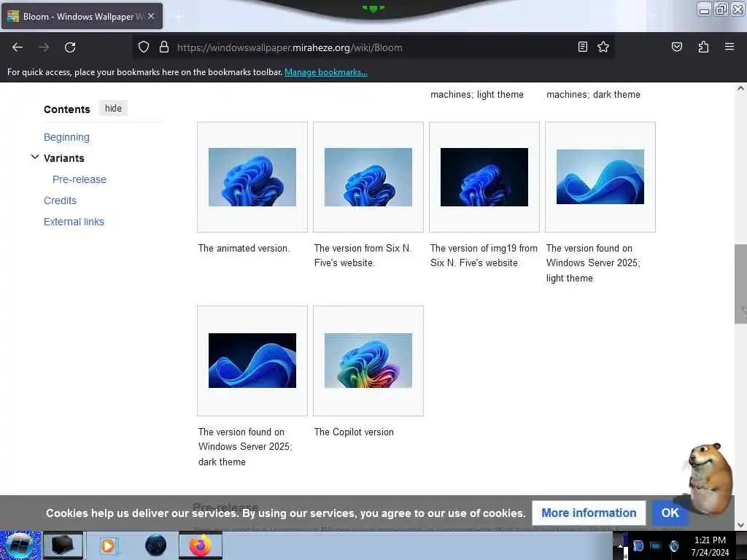This screenshot has height=560, width=747.
Task: Open the extensions puzzle icon
Action: click(x=703, y=47)
